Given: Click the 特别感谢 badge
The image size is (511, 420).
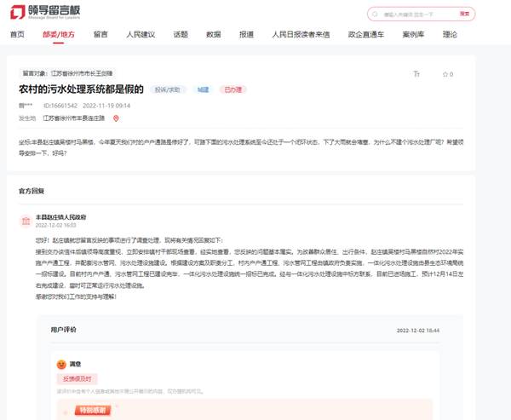Looking at the screenshot, I should (x=93, y=411).
